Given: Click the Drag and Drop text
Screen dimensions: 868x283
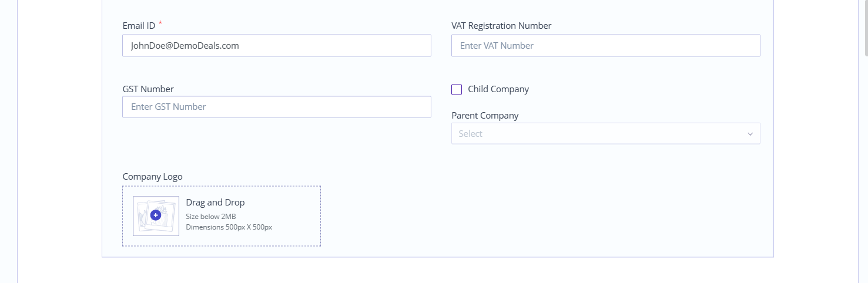Looking at the screenshot, I should point(215,203).
